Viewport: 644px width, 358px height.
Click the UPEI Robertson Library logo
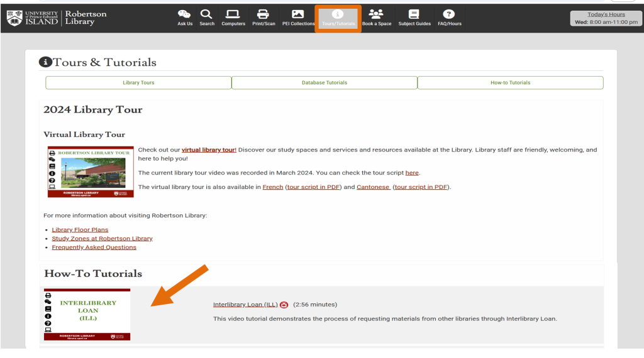(57, 18)
